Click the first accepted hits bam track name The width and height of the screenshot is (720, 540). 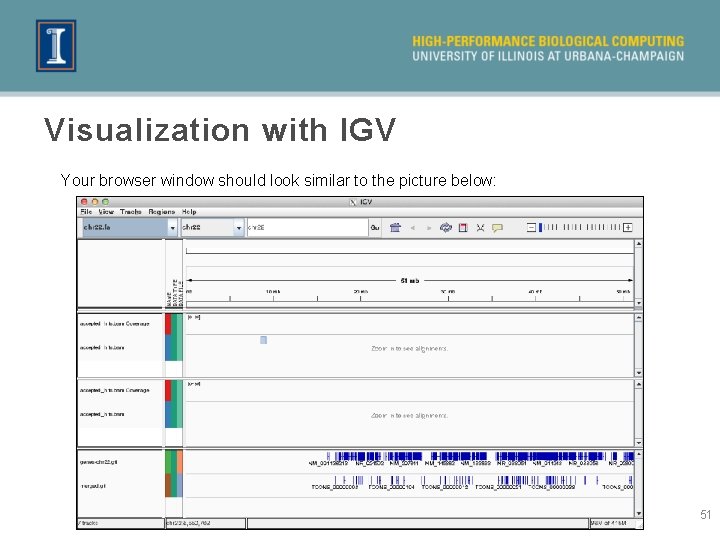pyautogui.click(x=102, y=348)
